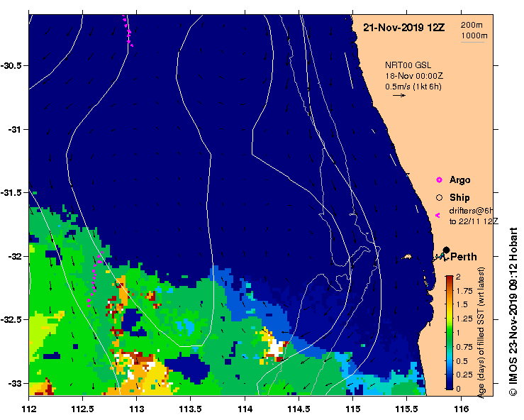Click the longitude label 115
The height and width of the screenshot is (420, 524).
coord(353,409)
